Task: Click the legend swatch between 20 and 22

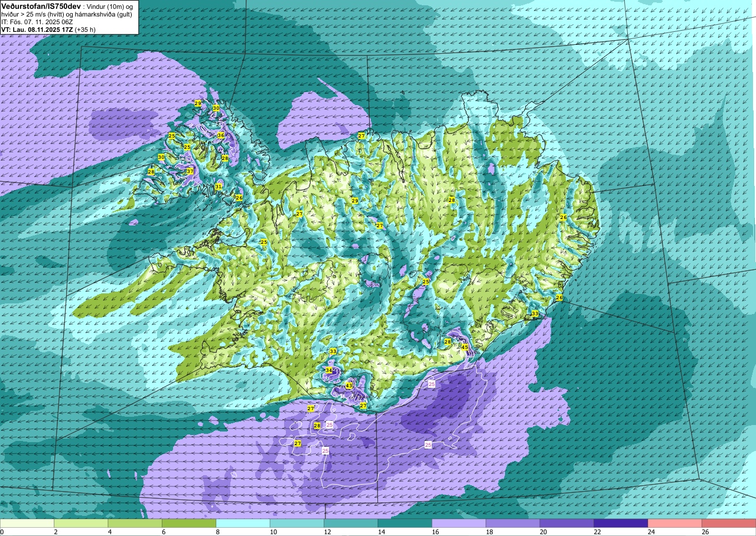Action: (567, 523)
